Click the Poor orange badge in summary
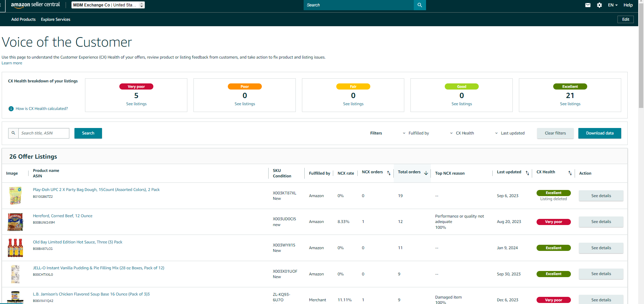The height and width of the screenshot is (304, 644). [x=245, y=86]
